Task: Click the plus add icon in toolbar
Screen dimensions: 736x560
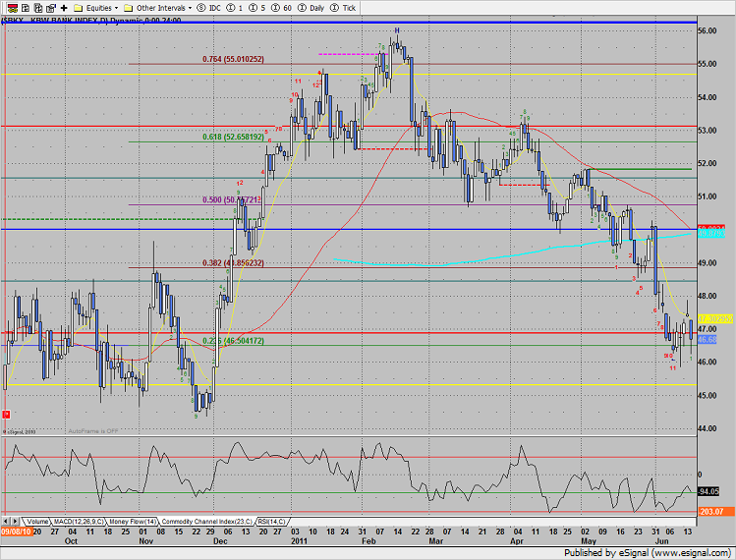Action: pos(64,8)
